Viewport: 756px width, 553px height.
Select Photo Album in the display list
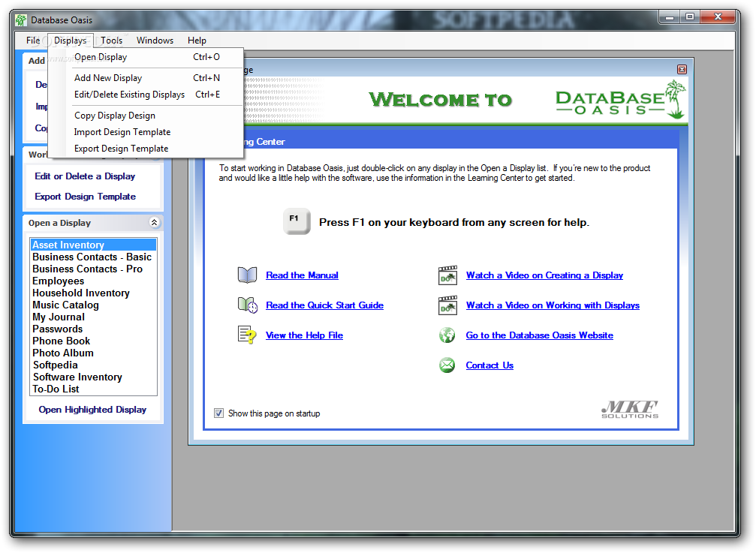[x=94, y=353]
